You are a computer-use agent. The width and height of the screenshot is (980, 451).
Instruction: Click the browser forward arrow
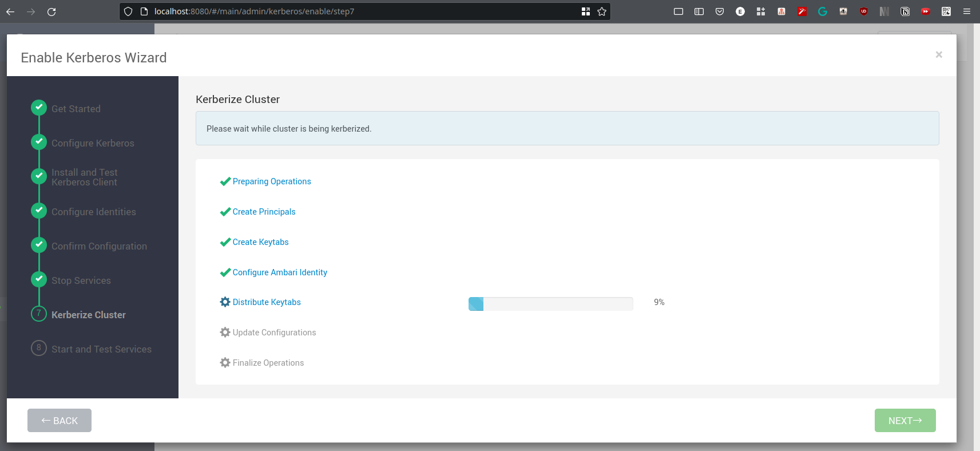coord(31,11)
